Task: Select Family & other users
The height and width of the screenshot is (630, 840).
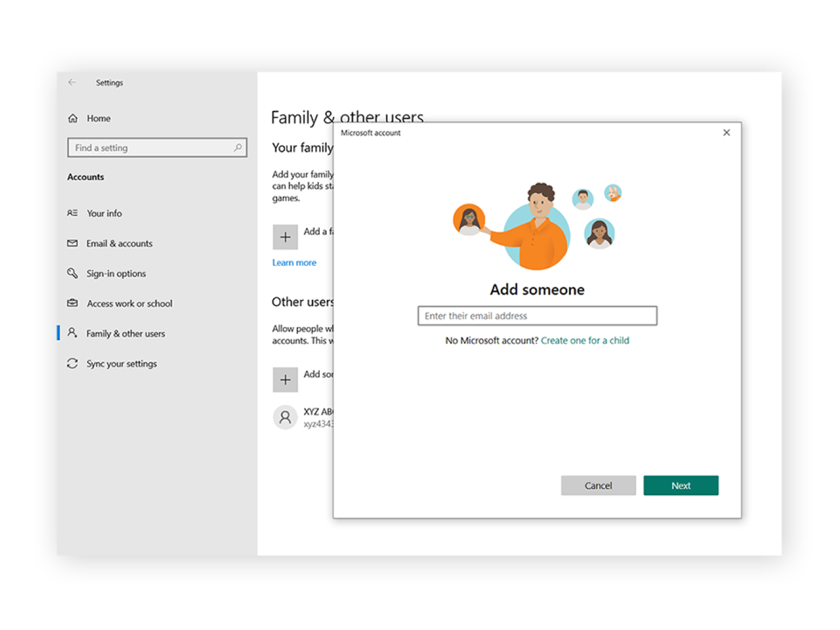Action: pos(125,334)
